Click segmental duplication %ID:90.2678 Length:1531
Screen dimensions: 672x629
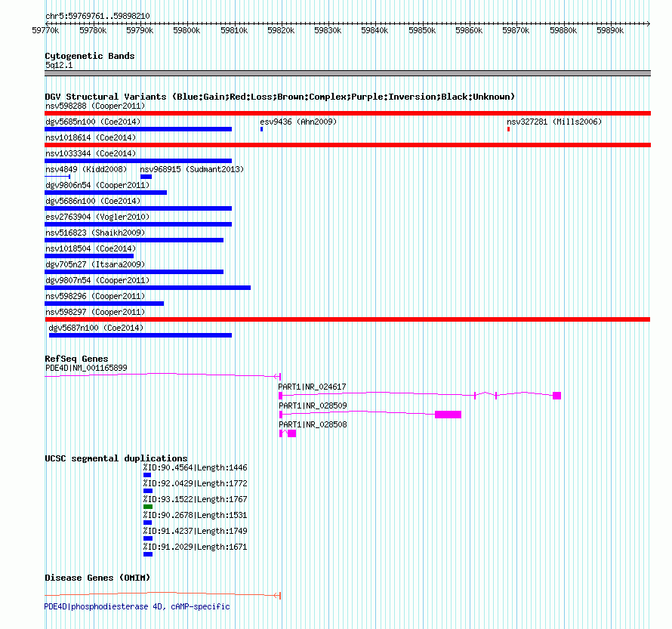click(195, 516)
